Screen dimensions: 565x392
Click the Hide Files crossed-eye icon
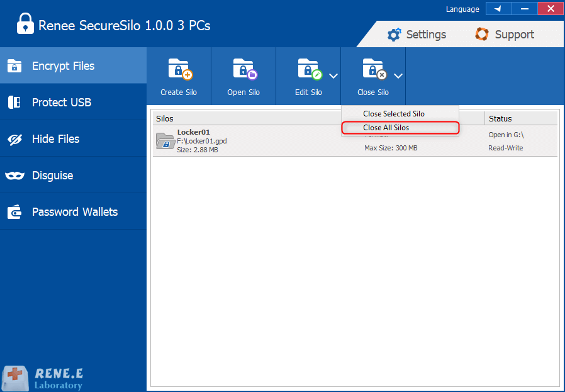[14, 139]
